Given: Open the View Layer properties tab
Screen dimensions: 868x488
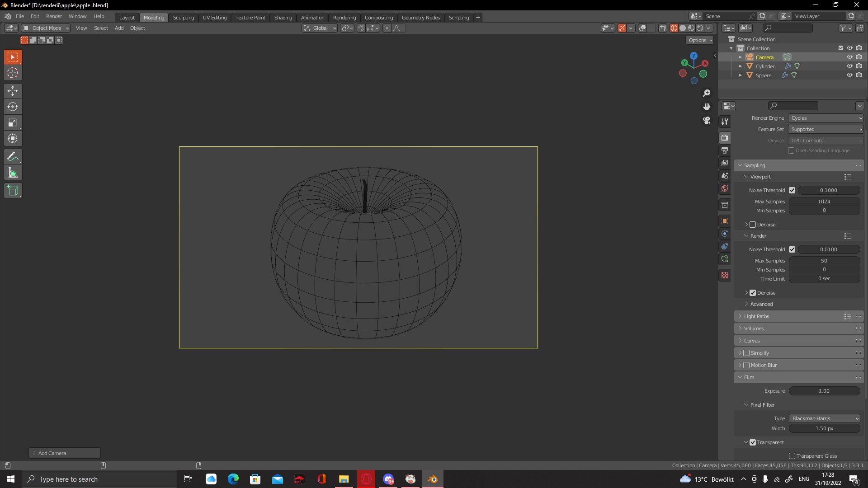Looking at the screenshot, I should (x=725, y=163).
